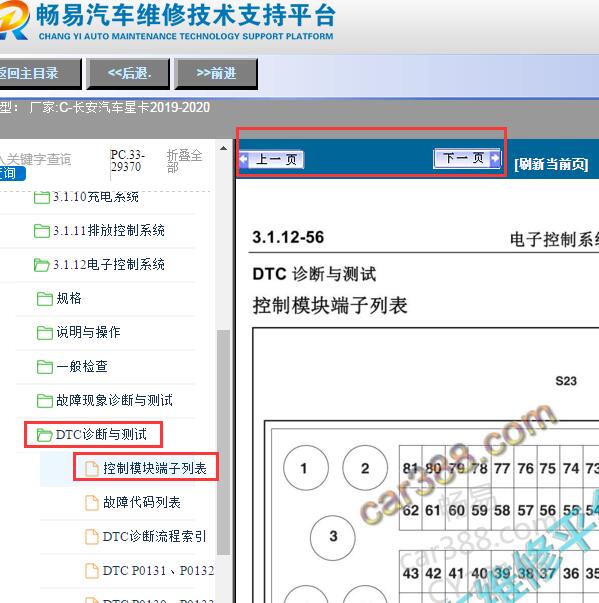Click document icon of 故障代码列表
Image resolution: width=599 pixels, height=603 pixels.
pos(92,502)
